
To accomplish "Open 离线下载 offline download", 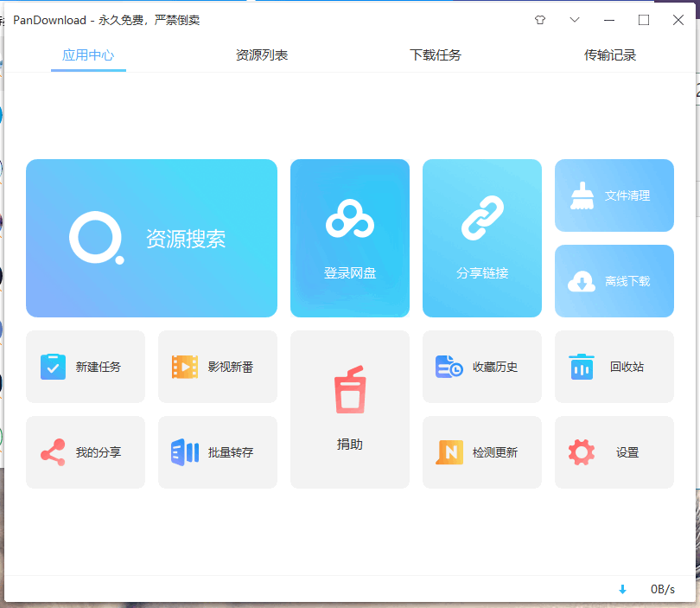I will (614, 280).
